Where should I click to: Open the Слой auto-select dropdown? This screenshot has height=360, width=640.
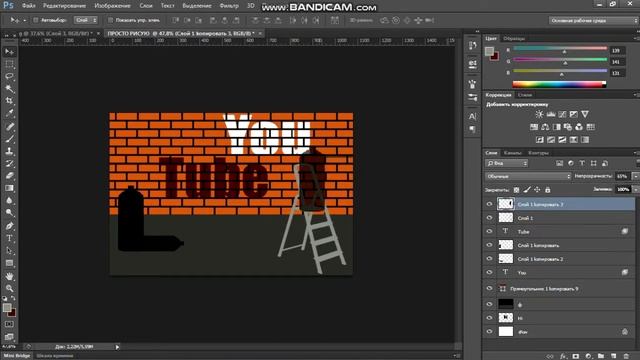[86, 20]
